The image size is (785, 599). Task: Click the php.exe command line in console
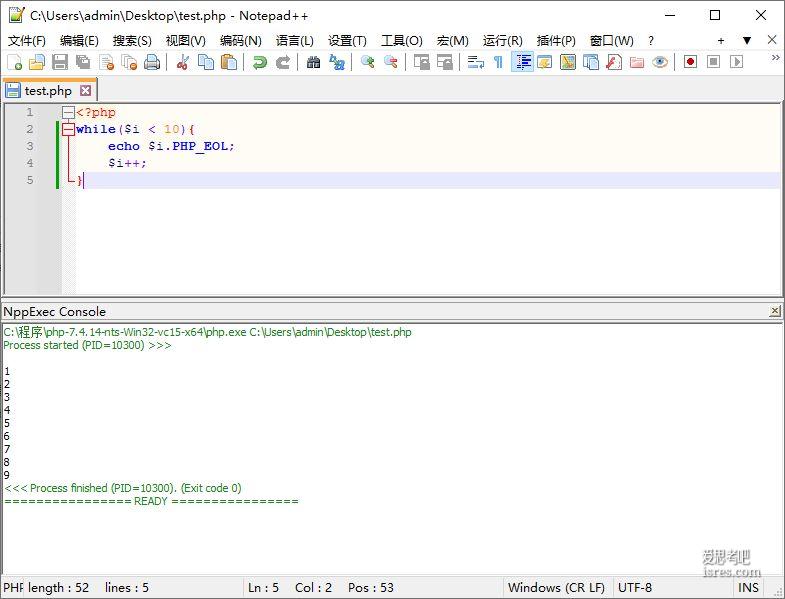tap(207, 332)
